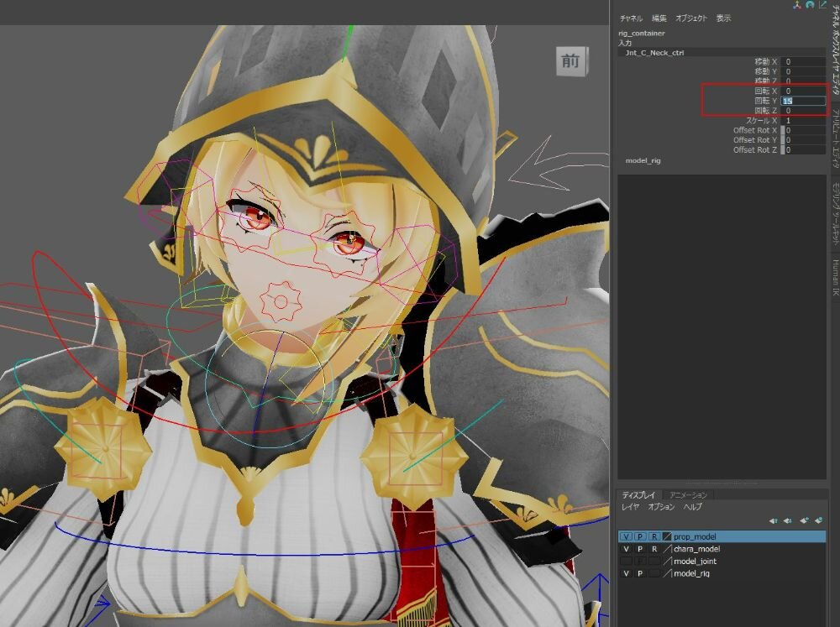Click the 回転 Y value field
Image resolution: width=840 pixels, height=627 pixels.
click(804, 101)
